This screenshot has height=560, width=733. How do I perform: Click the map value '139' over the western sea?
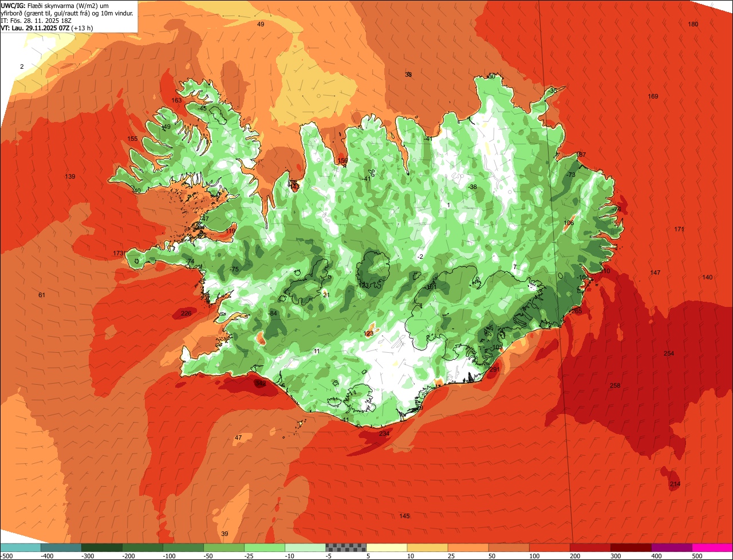70,176
